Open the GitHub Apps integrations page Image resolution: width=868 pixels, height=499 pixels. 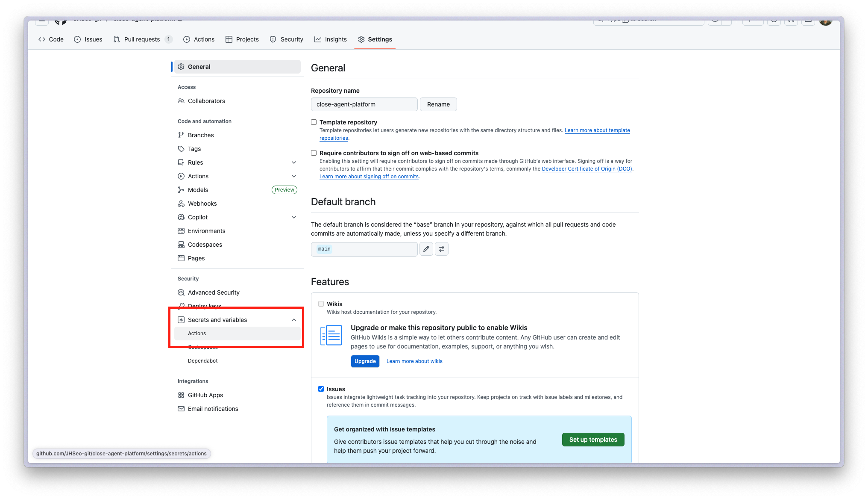[205, 395]
